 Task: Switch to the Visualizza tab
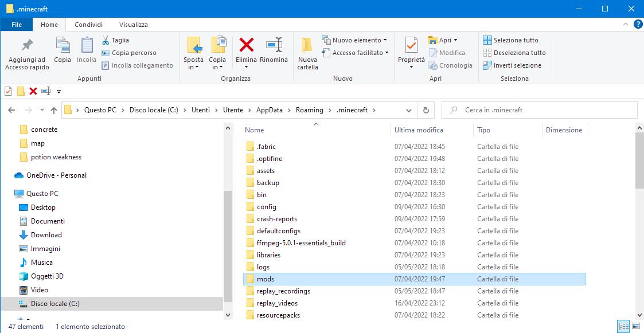(134, 25)
